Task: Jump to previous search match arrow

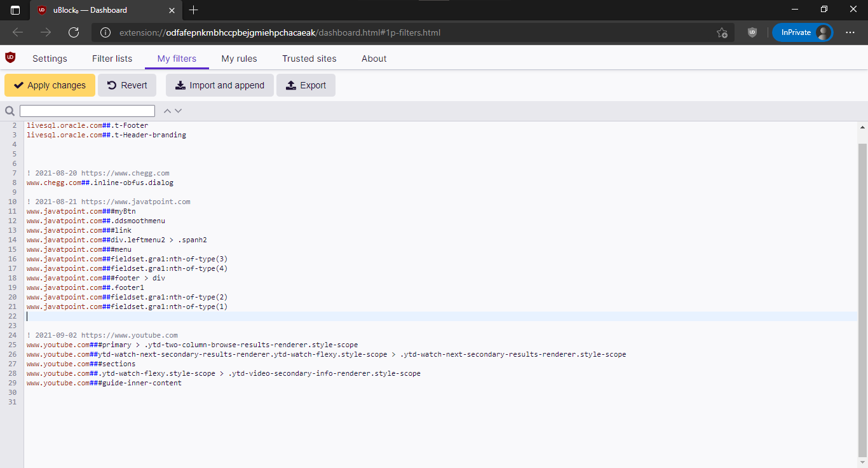Action: coord(167,111)
